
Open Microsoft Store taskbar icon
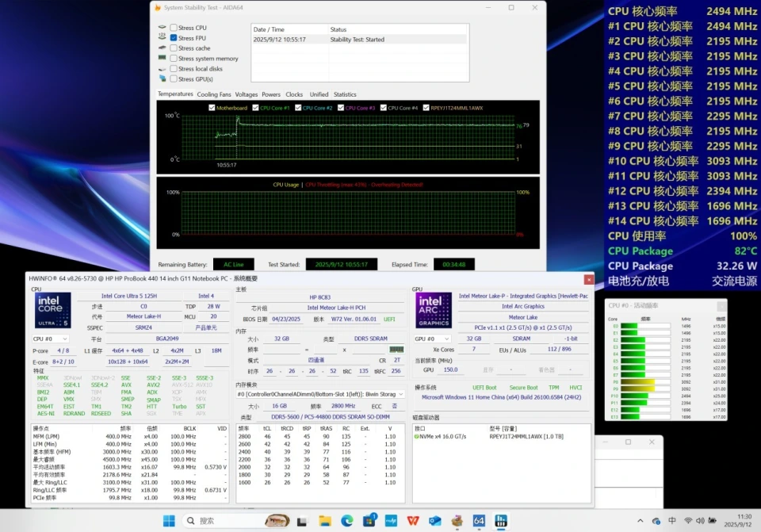369,521
